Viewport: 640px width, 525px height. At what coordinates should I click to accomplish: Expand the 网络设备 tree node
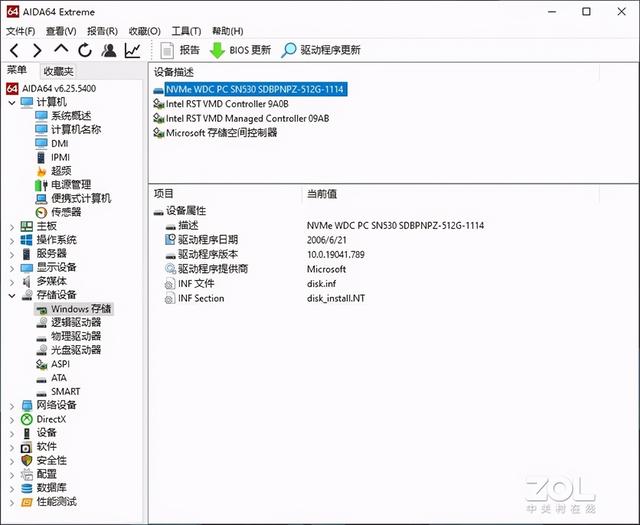pos(12,406)
